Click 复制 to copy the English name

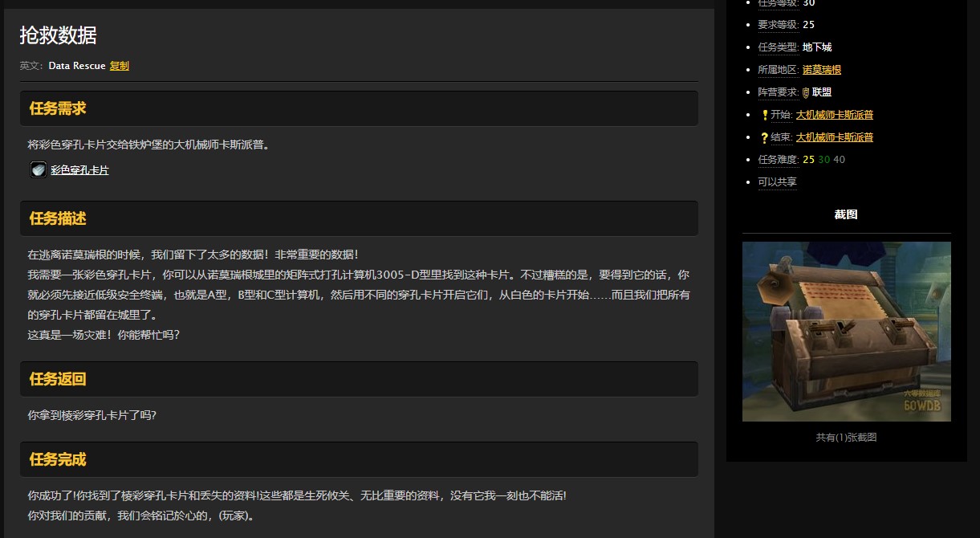coord(118,65)
